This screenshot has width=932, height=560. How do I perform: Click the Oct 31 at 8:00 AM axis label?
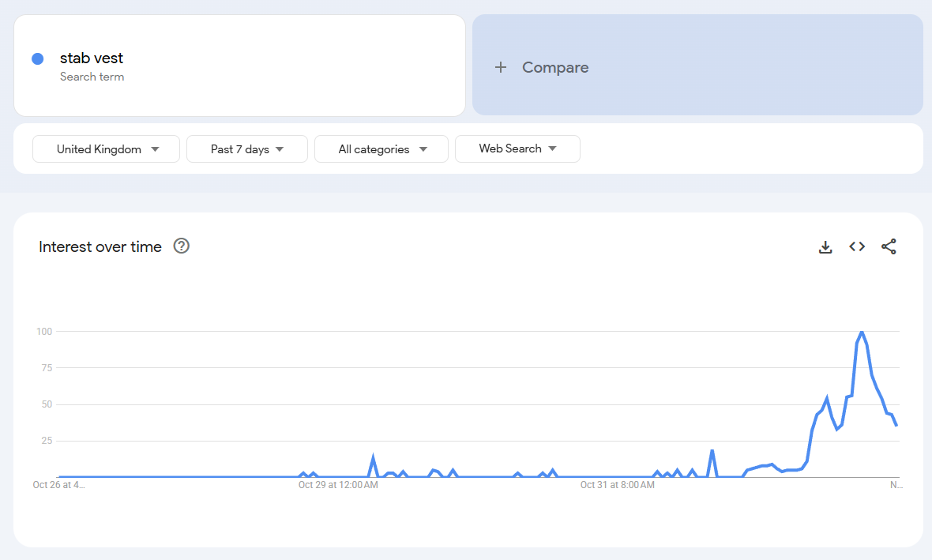[617, 485]
